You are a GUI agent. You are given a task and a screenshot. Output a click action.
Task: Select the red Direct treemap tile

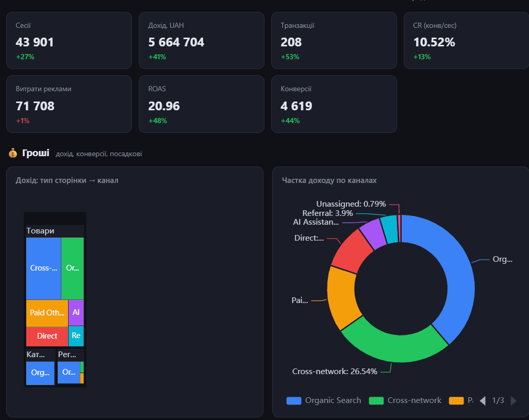click(47, 336)
